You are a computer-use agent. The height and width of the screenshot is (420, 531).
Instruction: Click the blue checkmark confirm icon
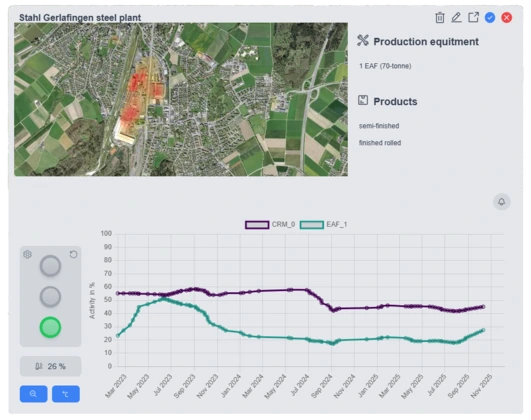490,18
